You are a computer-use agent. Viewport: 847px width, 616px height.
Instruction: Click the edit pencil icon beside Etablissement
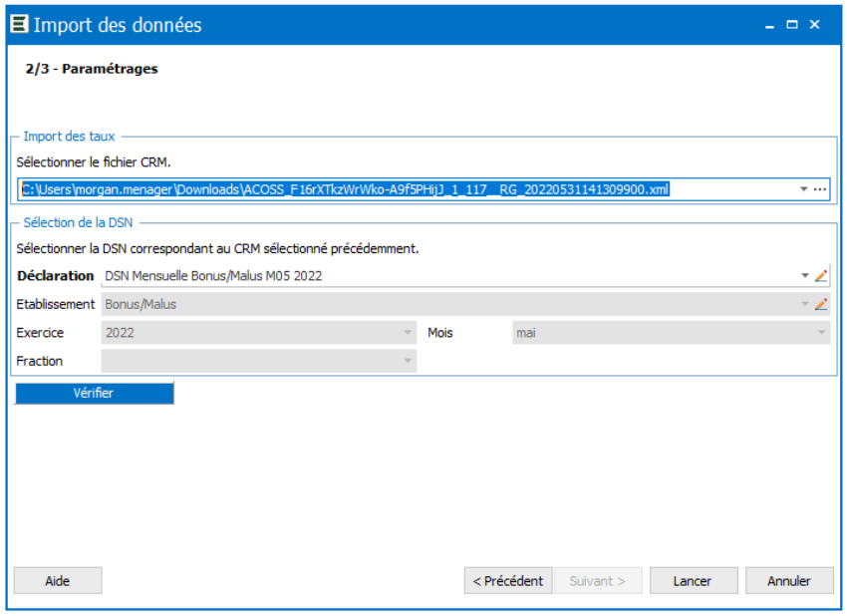(x=821, y=304)
